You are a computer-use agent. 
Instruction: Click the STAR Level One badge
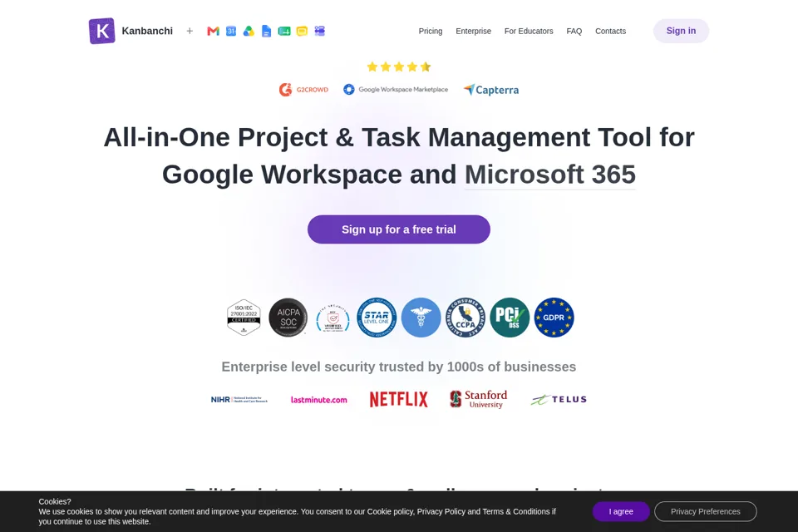coord(377,318)
